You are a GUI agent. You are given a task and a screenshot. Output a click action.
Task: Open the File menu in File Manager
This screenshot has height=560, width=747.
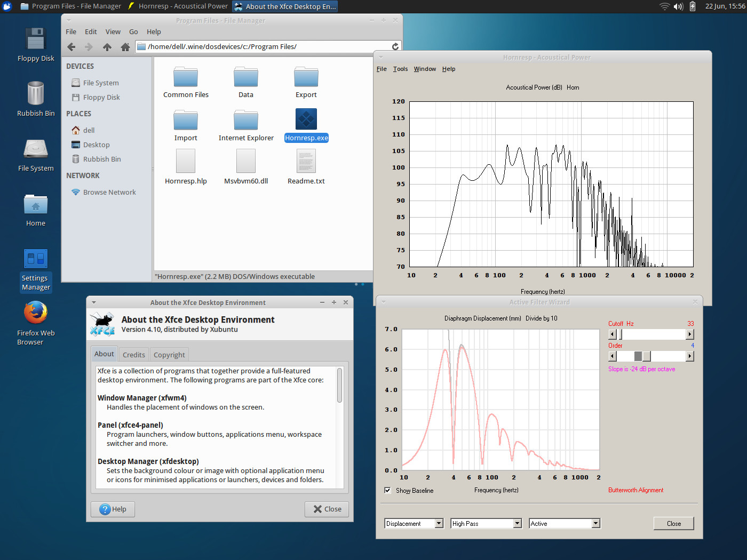71,31
